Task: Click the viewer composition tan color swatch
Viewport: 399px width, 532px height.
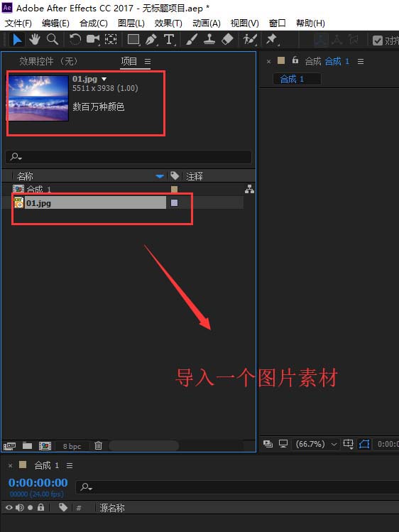Action: click(281, 60)
